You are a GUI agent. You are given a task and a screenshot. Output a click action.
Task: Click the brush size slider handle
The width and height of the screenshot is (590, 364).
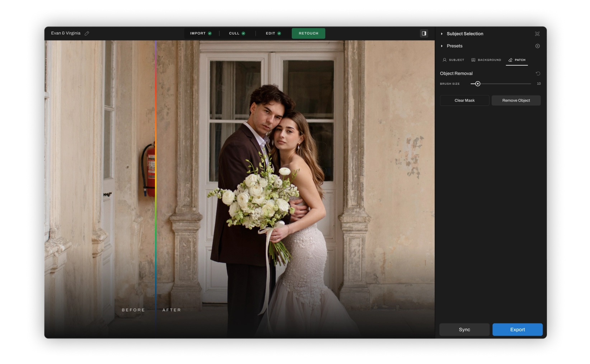[x=478, y=84]
